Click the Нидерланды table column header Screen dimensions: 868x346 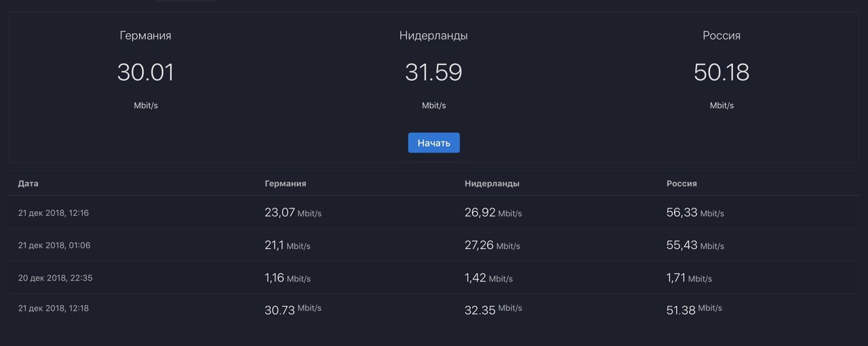(492, 184)
